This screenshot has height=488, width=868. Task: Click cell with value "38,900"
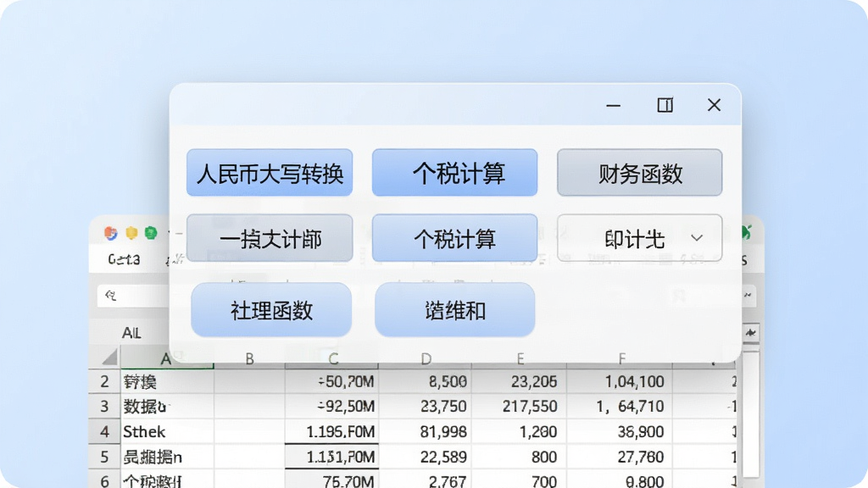coord(620,431)
